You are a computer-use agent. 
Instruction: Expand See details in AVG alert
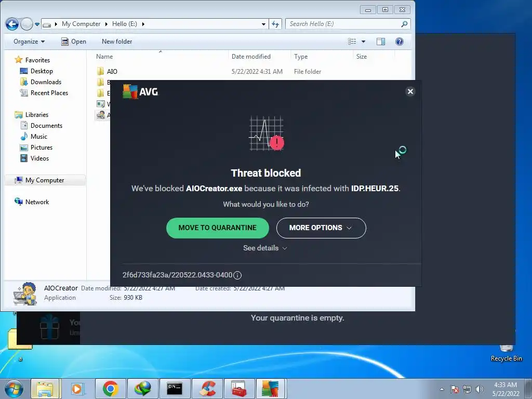point(265,248)
